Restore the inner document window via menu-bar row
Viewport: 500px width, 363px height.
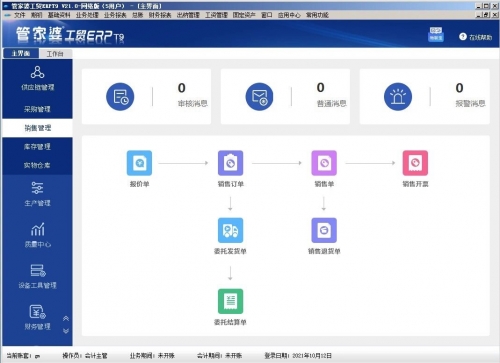pyautogui.click(x=487, y=15)
